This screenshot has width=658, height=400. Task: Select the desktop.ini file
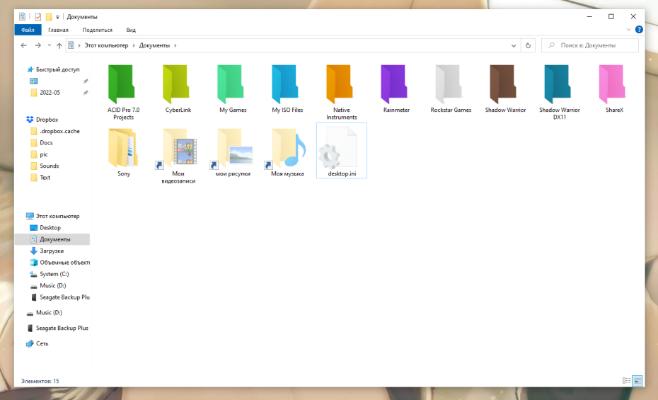pyautogui.click(x=342, y=151)
